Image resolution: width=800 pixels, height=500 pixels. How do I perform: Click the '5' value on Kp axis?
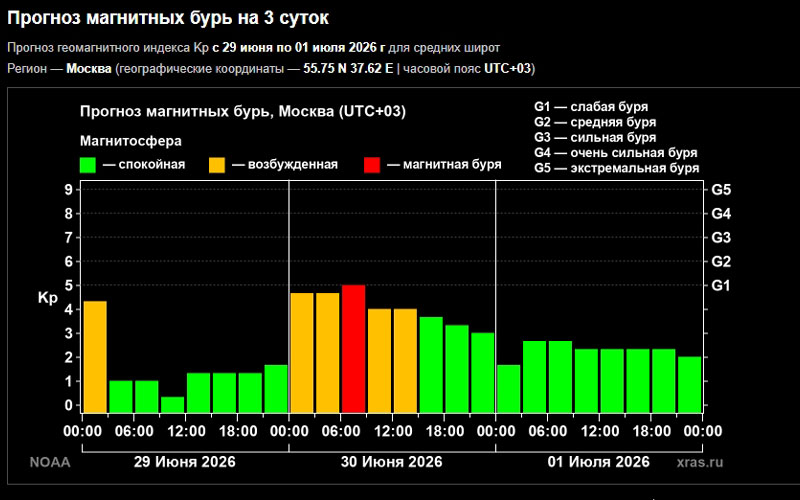(69, 286)
